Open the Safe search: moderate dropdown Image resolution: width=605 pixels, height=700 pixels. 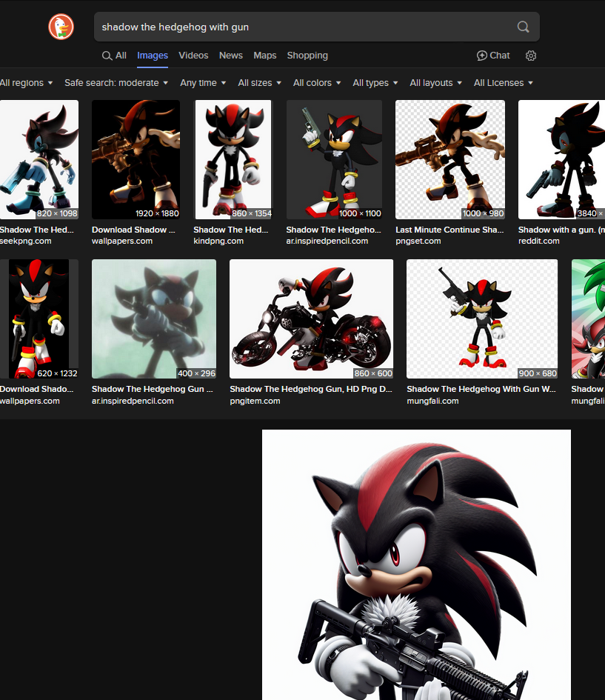point(116,82)
